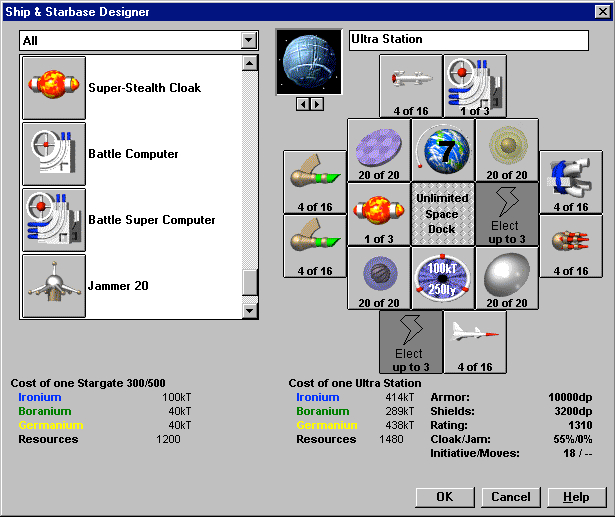This screenshot has height=517, width=615.
Task: Select the planet slot numbered 7
Action: coord(442,150)
